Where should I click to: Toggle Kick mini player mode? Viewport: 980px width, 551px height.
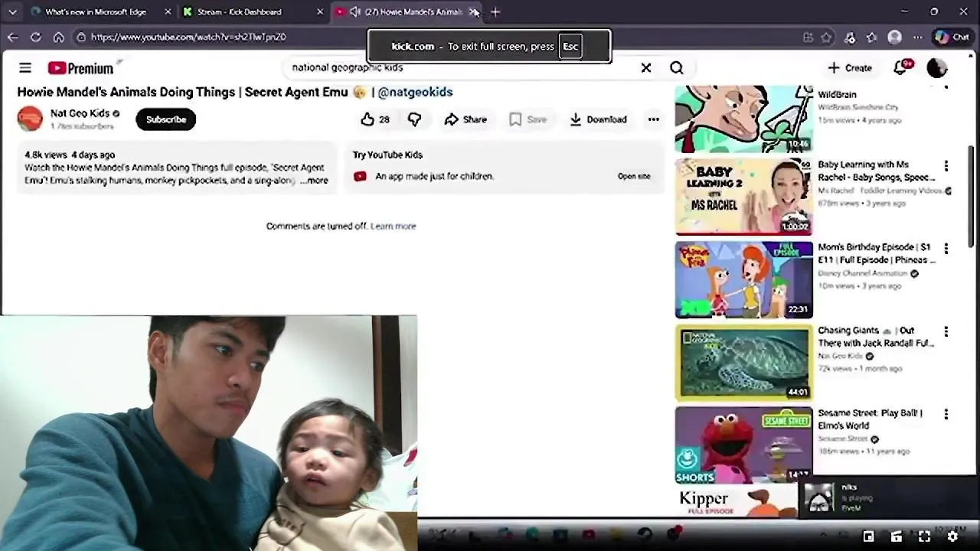[869, 537]
